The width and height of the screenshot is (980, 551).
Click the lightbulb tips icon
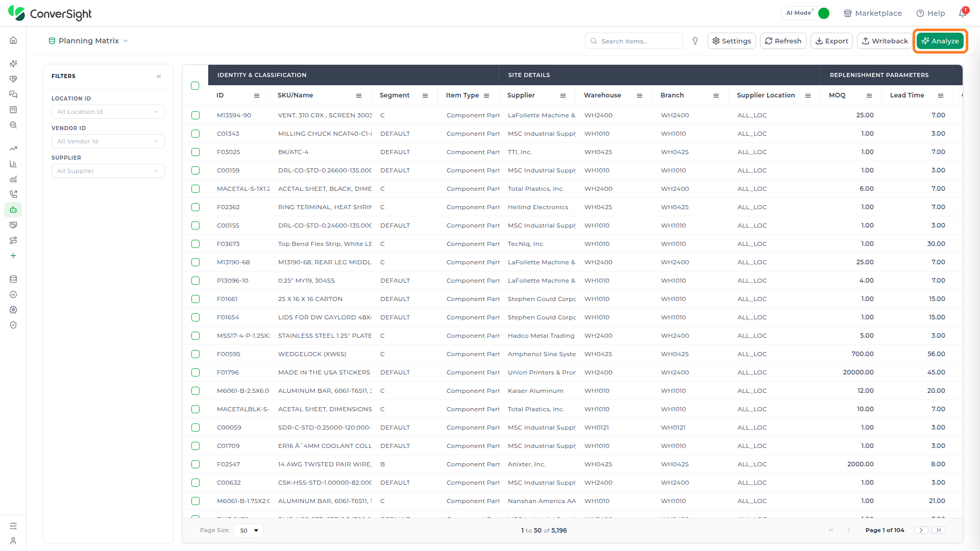[695, 41]
